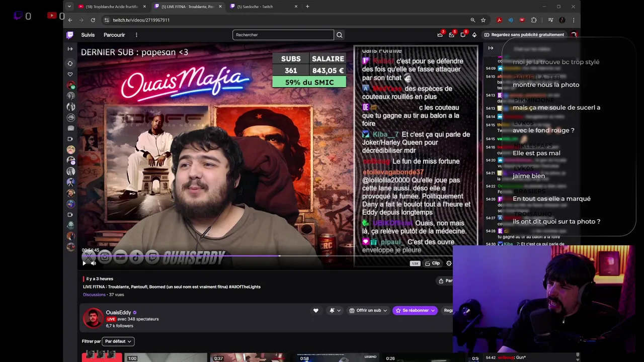The width and height of the screenshot is (644, 362).
Task: Open the Parcourir tab
Action: pos(114,35)
